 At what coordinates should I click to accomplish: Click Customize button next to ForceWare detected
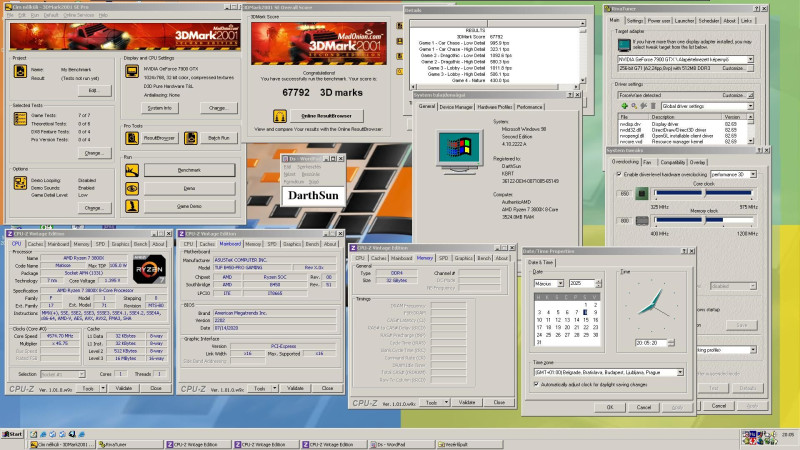(x=737, y=95)
